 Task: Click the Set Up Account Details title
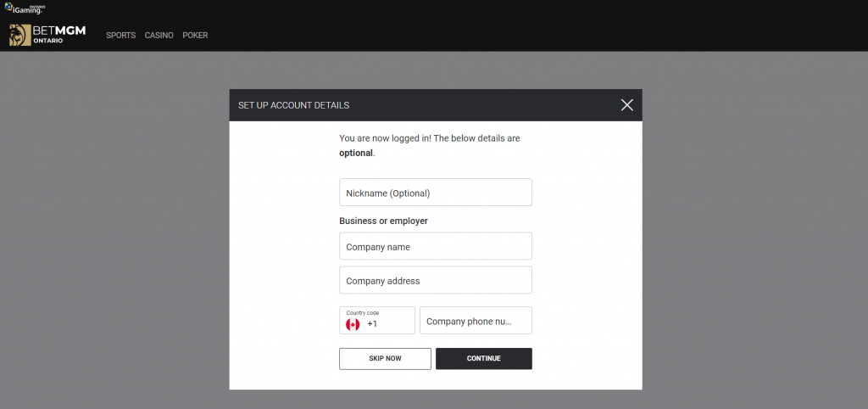293,105
